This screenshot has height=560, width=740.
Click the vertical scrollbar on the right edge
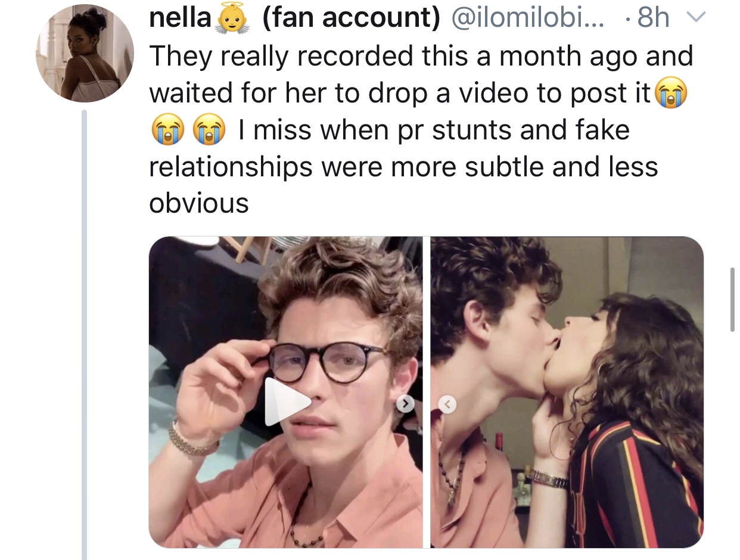732,299
